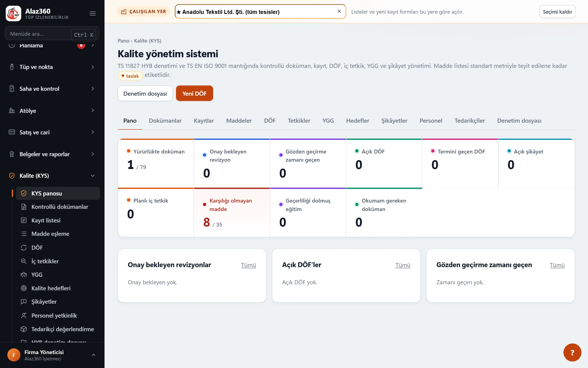This screenshot has width=588, height=368.
Task: Expand the Saha ve kontrol menu
Action: point(93,89)
